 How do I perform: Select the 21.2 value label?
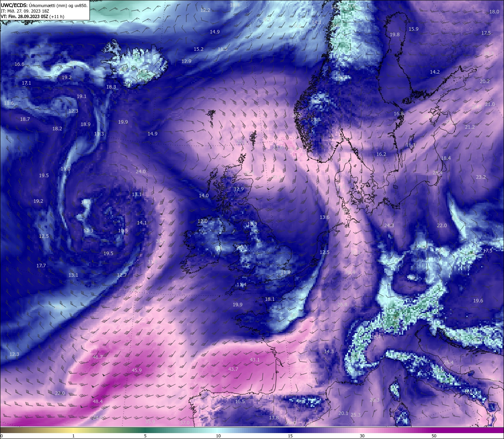(470, 127)
